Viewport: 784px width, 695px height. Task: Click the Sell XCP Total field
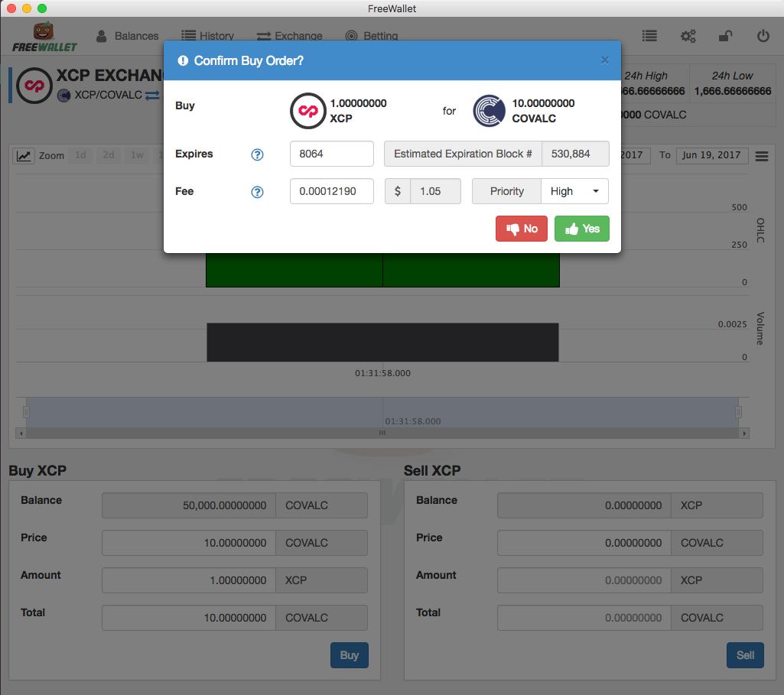(x=584, y=618)
